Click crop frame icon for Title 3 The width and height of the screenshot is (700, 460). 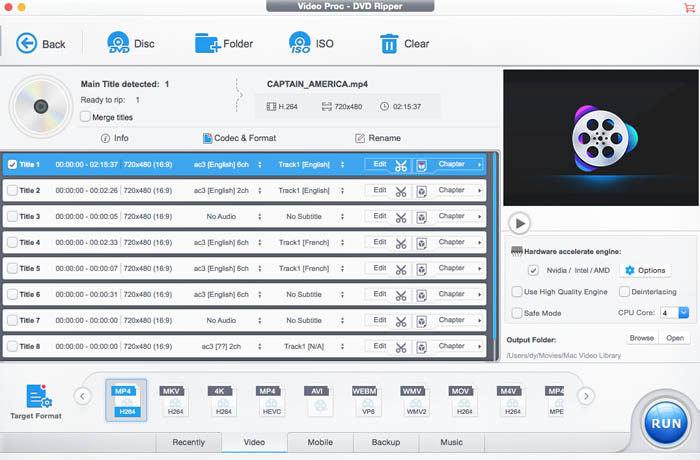[x=421, y=217]
